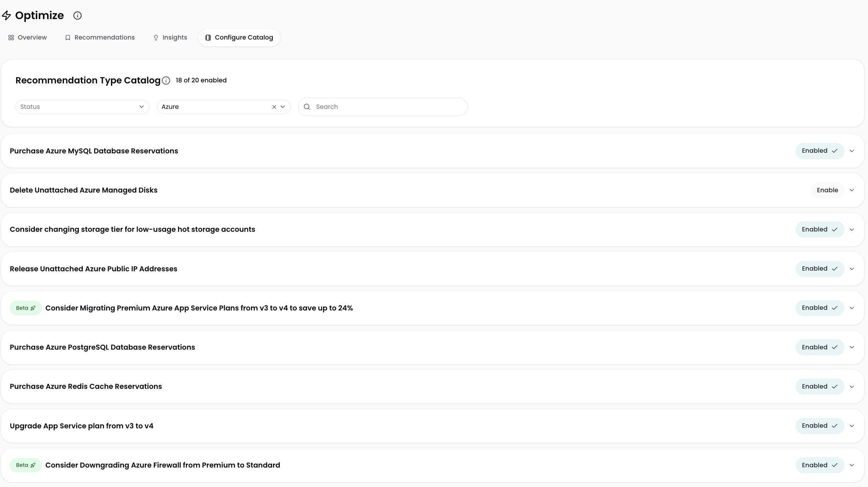
Task: Click 'Consider Migrating Premium Azure App Service Plans' title
Action: tap(199, 308)
